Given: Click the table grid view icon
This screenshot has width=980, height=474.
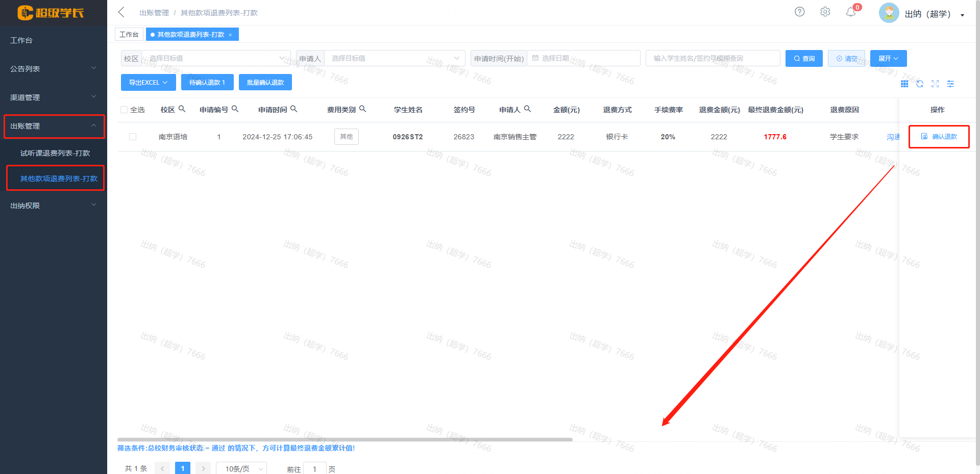Looking at the screenshot, I should coord(904,84).
